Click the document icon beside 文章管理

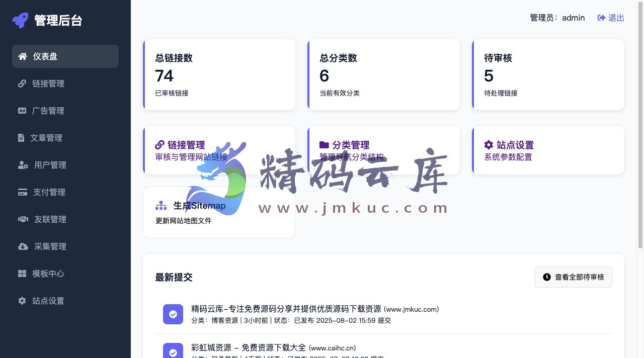[21, 138]
